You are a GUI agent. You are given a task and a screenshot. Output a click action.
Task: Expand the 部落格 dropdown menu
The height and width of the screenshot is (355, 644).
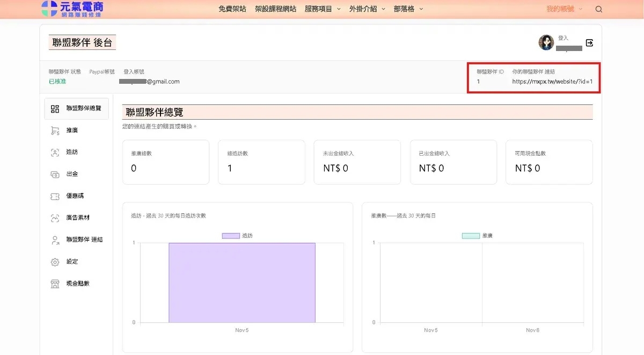click(x=408, y=9)
